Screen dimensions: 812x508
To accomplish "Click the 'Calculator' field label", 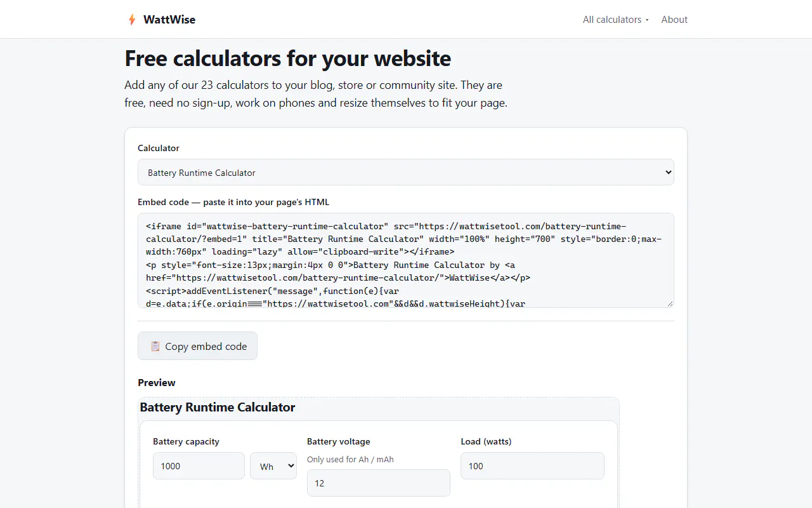I will (x=159, y=148).
